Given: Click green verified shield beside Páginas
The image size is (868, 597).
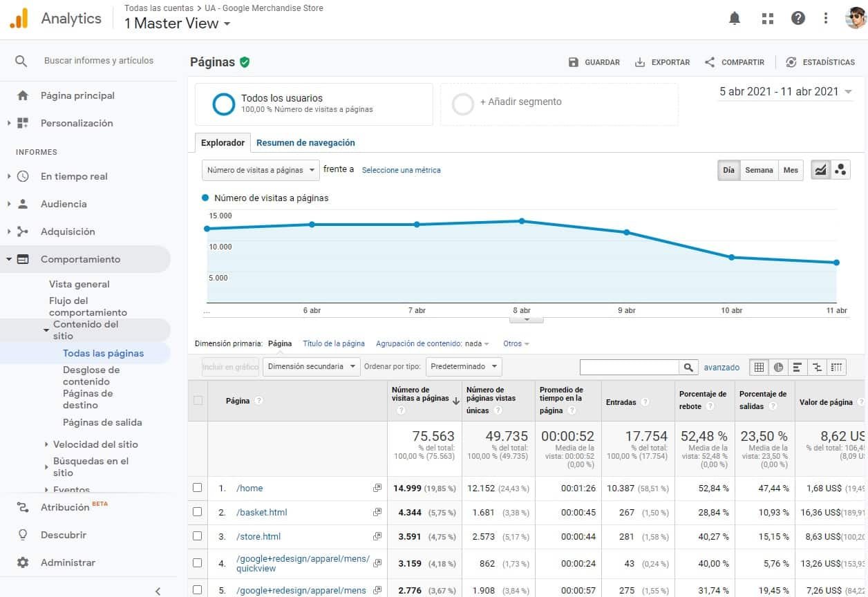Looking at the screenshot, I should [x=245, y=62].
